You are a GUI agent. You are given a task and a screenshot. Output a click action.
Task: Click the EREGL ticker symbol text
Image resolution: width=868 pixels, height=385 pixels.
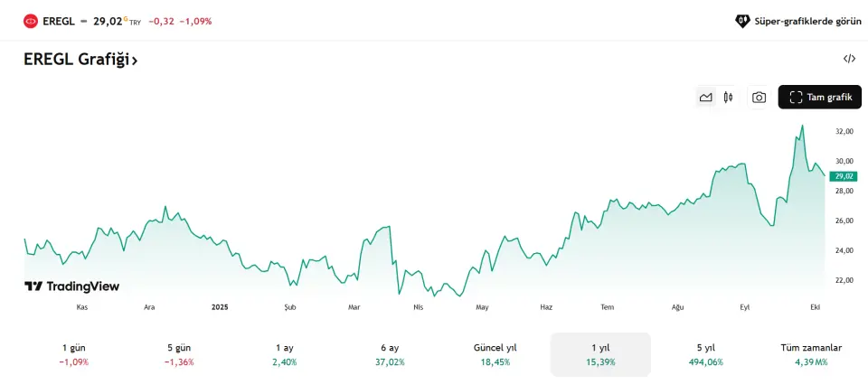(58, 20)
